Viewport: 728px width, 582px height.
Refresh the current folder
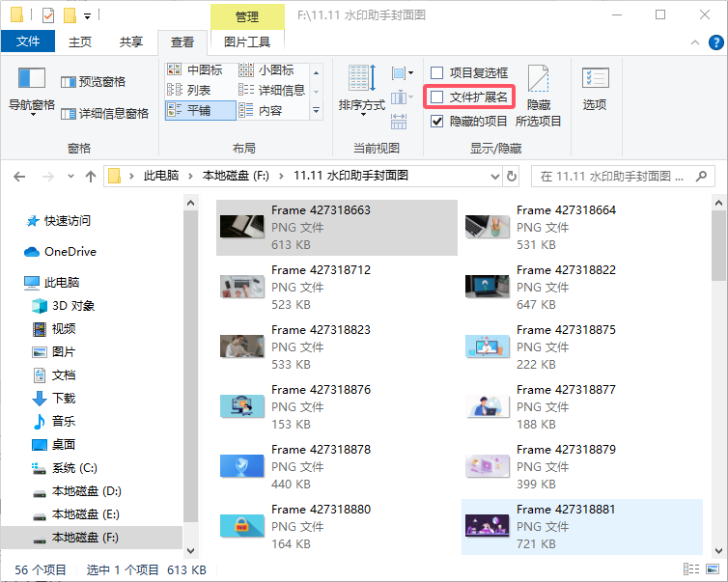(x=511, y=177)
